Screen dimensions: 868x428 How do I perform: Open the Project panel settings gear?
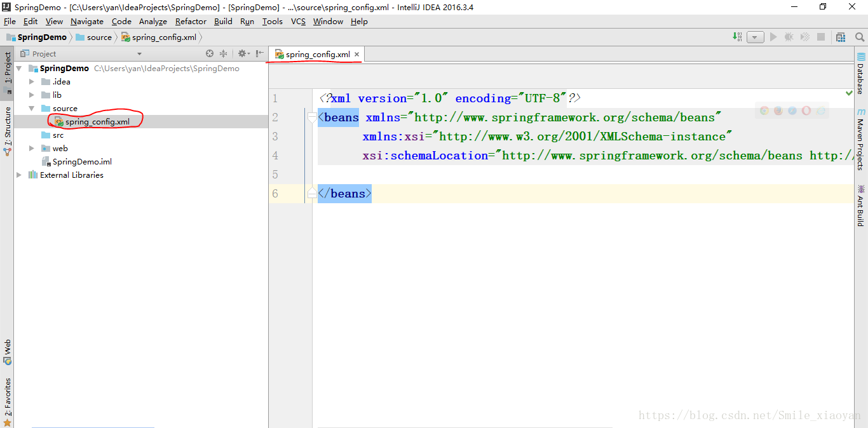tap(243, 54)
